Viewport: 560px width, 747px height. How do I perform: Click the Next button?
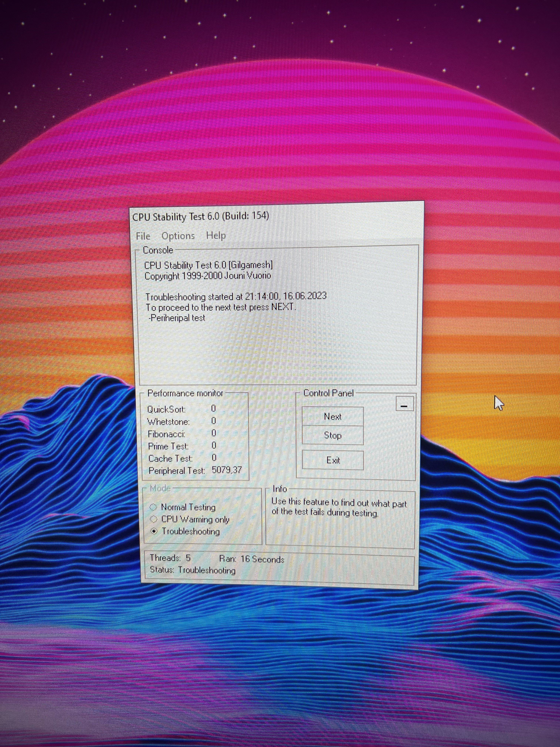332,416
